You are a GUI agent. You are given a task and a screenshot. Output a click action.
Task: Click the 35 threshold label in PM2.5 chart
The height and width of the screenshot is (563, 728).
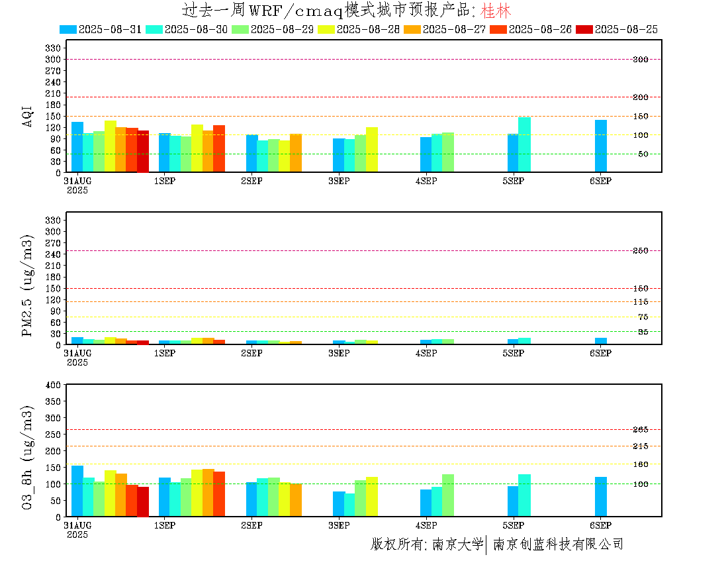643,332
